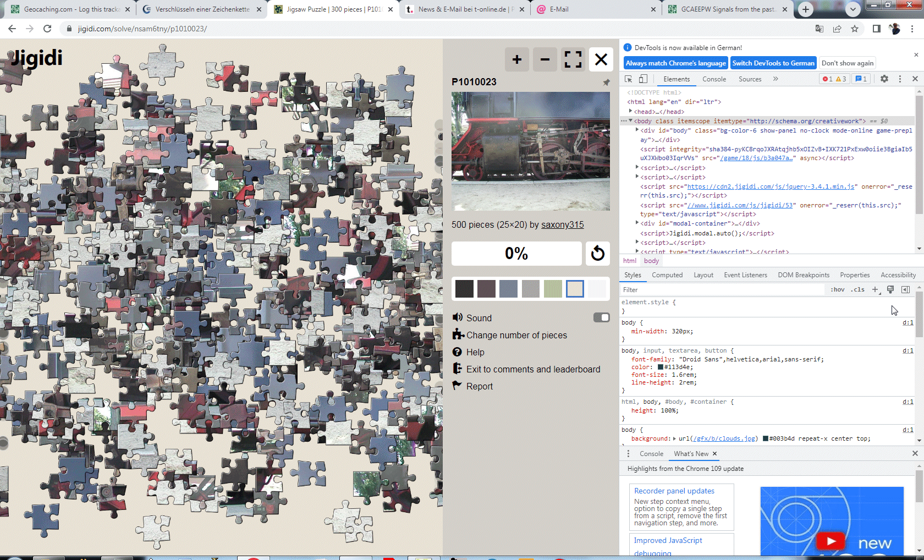The width and height of the screenshot is (924, 560).
Task: Expand the background url property triangle
Action: tap(674, 438)
